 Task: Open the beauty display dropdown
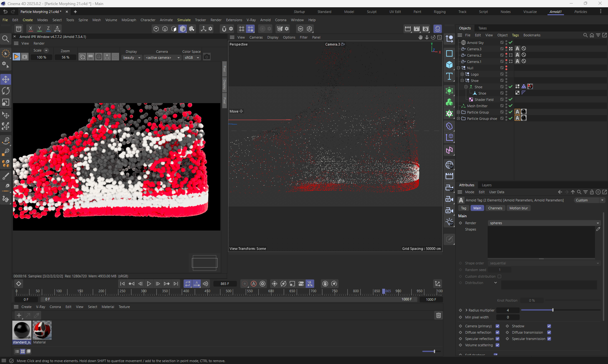(x=132, y=58)
